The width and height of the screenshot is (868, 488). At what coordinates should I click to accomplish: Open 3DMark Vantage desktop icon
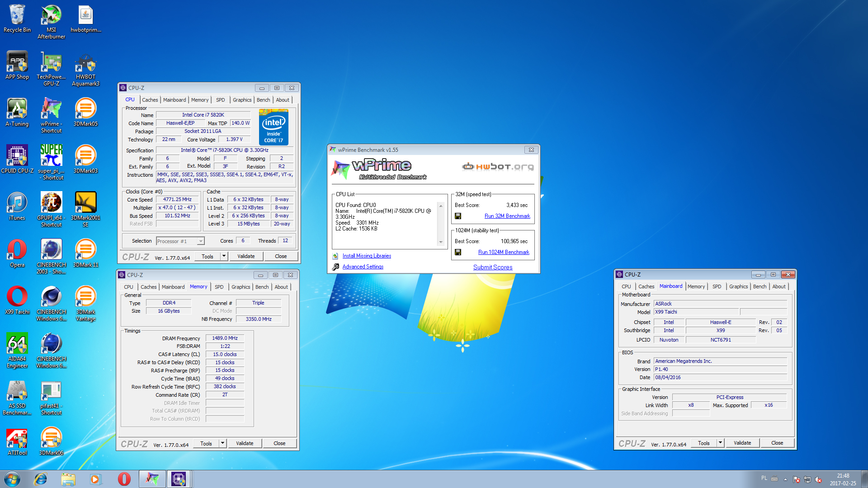[85, 304]
